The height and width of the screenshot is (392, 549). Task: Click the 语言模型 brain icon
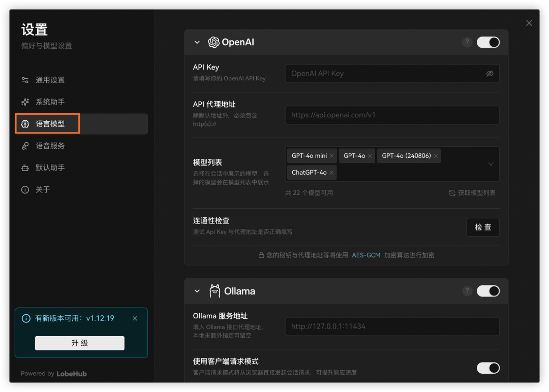coord(25,124)
